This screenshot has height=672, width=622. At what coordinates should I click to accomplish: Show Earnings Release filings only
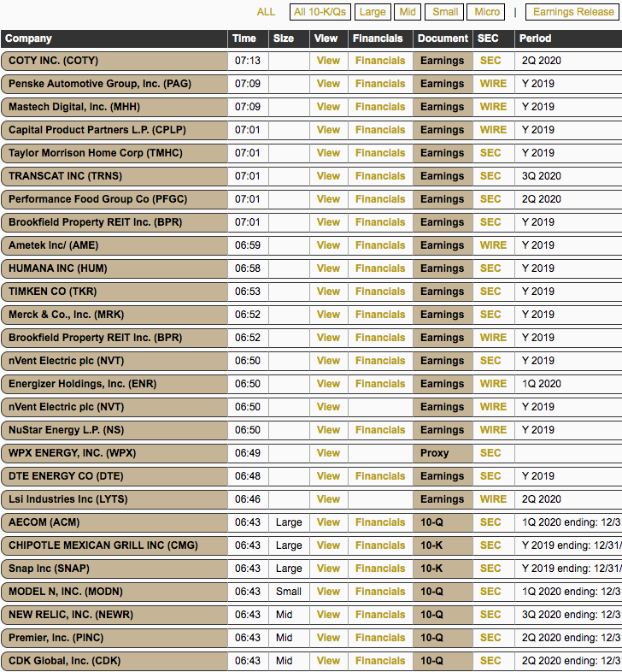573,12
